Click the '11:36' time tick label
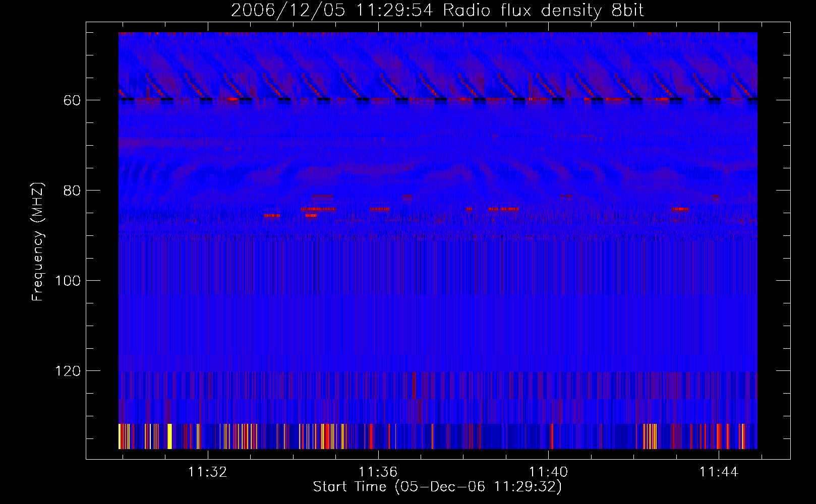 point(378,472)
